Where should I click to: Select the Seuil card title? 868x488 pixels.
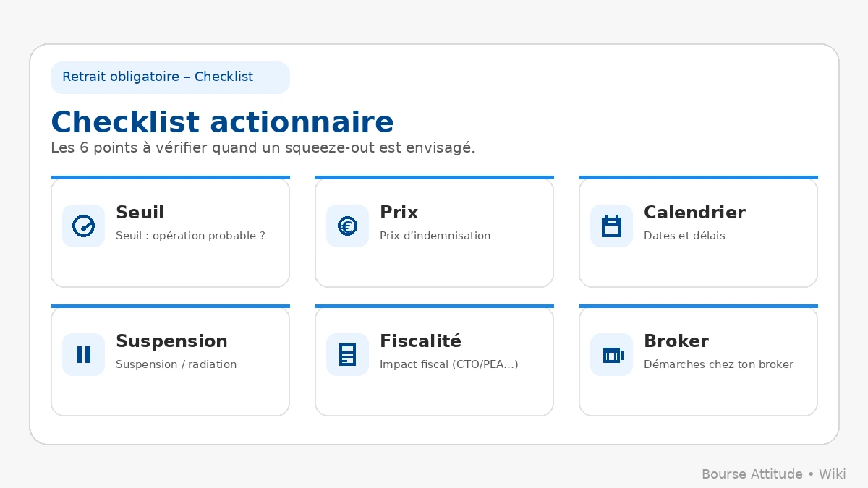click(140, 213)
